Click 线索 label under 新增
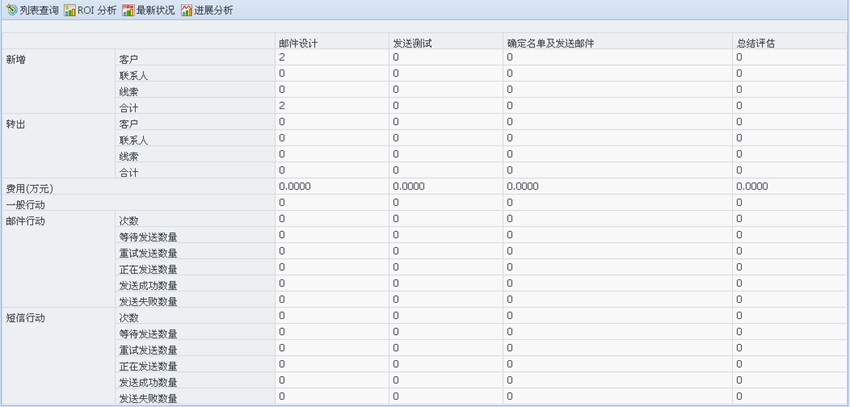The height and width of the screenshot is (407, 850). [129, 92]
